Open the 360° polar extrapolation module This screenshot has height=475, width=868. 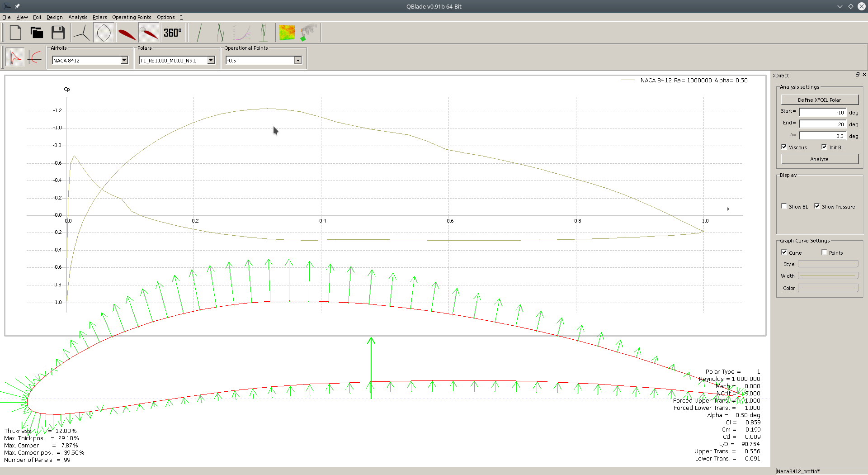coord(172,33)
